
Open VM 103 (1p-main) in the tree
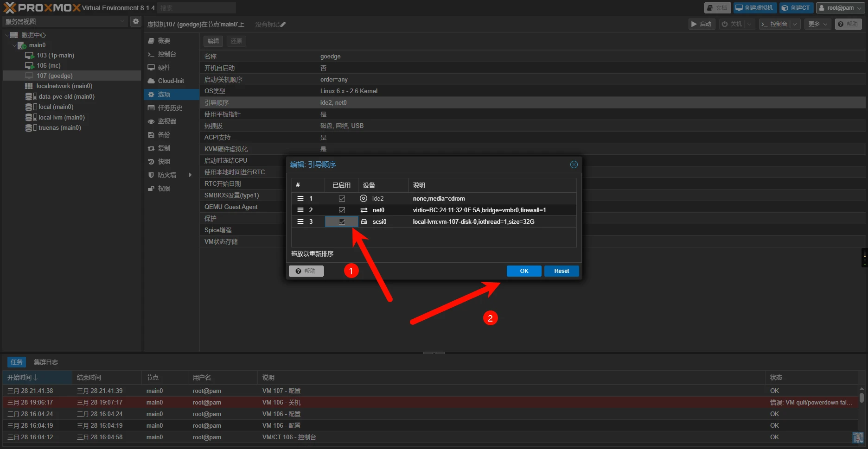[x=55, y=55]
